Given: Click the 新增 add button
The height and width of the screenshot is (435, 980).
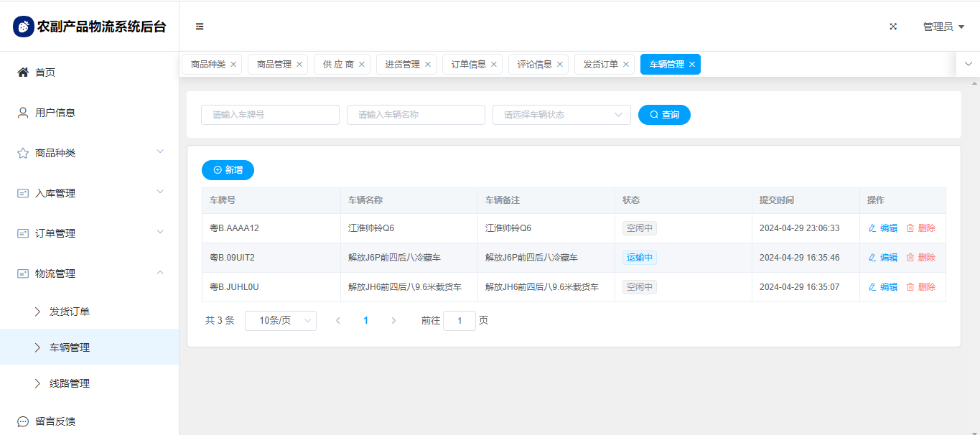Looking at the screenshot, I should pos(228,170).
